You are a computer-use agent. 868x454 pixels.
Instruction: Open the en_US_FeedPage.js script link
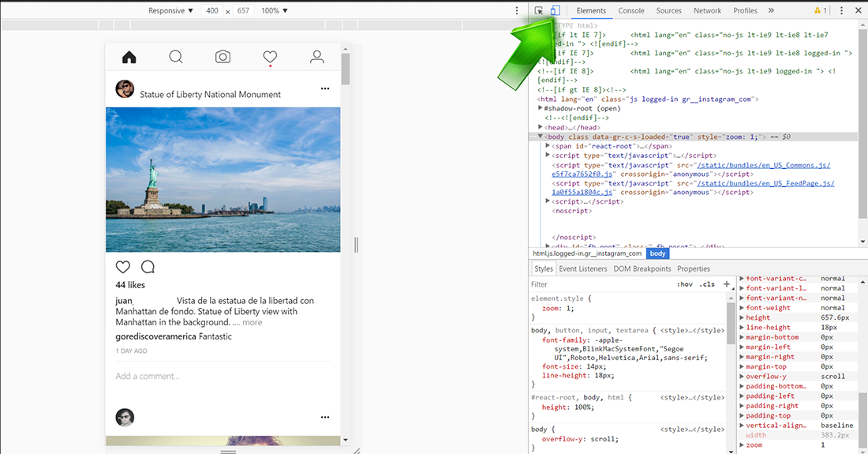click(765, 183)
